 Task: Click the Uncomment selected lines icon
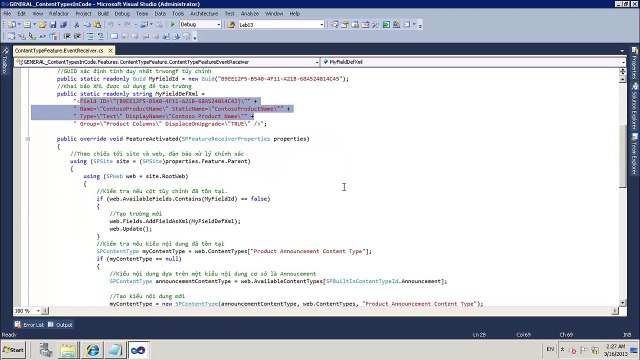100,36
